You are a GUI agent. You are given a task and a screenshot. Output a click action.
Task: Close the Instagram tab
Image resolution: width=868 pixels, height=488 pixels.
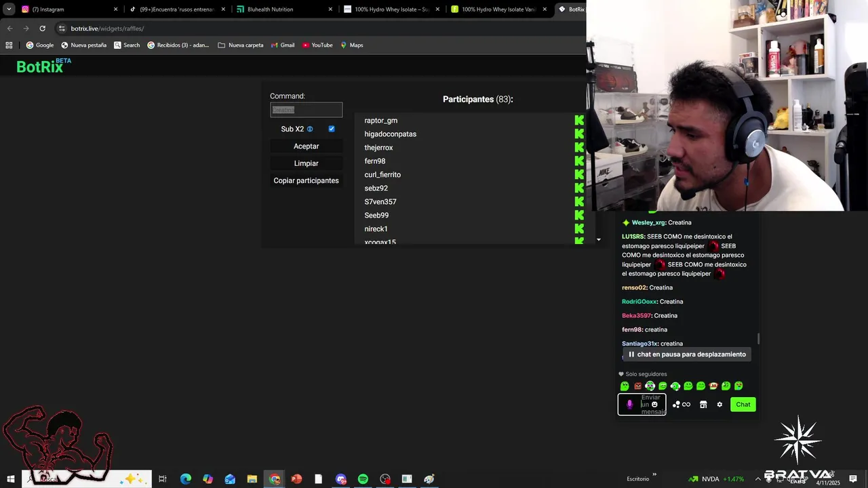click(x=115, y=9)
